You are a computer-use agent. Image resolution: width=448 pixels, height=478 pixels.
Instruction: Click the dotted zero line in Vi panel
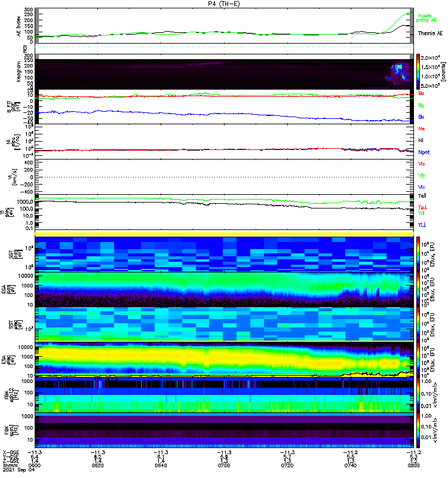coord(224,177)
